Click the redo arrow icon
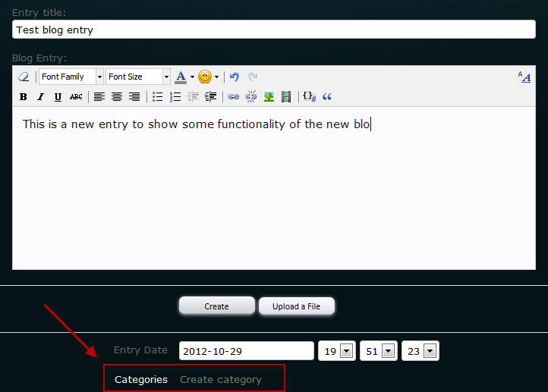This screenshot has height=392, width=548. 253,77
